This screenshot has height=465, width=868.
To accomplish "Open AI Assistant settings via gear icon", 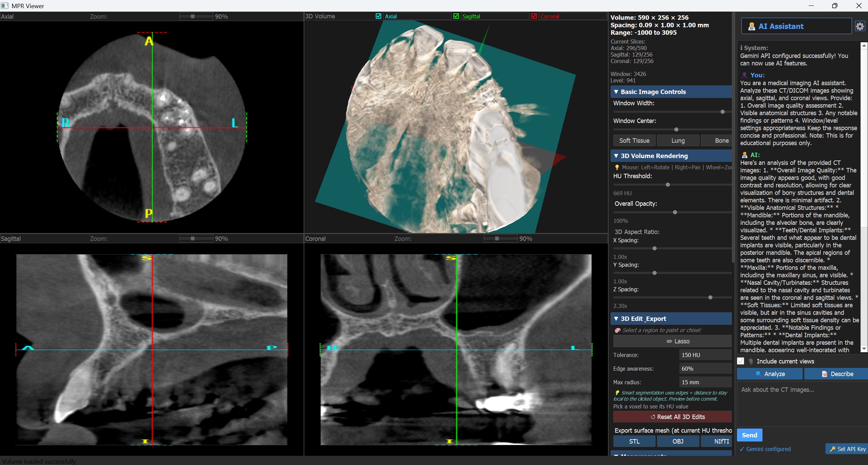I will coord(860,26).
